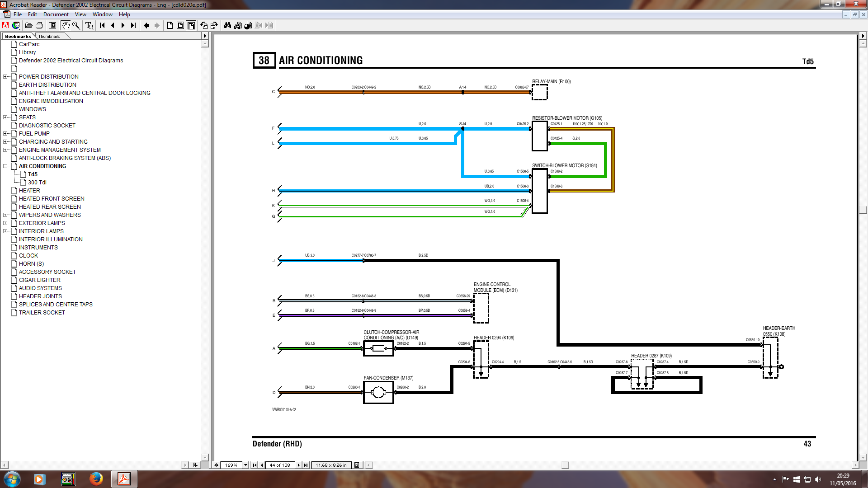Click the Search index icon

point(238,25)
